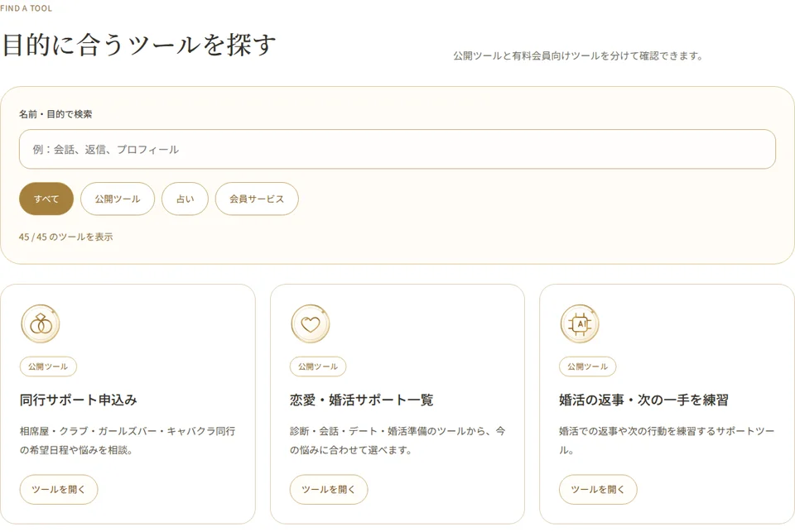Screen dimensions: 795x532
Task: Focus the 名前・目的で検索 search field
Action: point(397,149)
